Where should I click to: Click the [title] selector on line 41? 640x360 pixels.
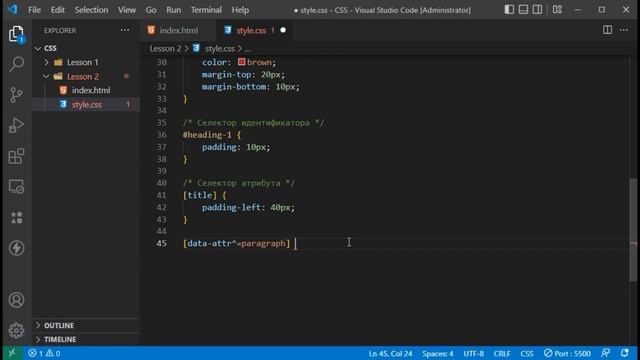[200, 196]
